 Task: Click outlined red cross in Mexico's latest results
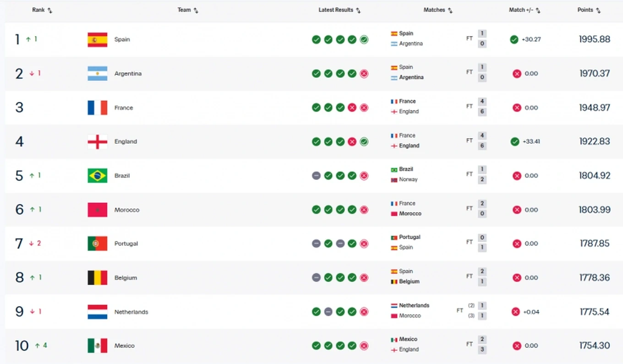(x=364, y=346)
